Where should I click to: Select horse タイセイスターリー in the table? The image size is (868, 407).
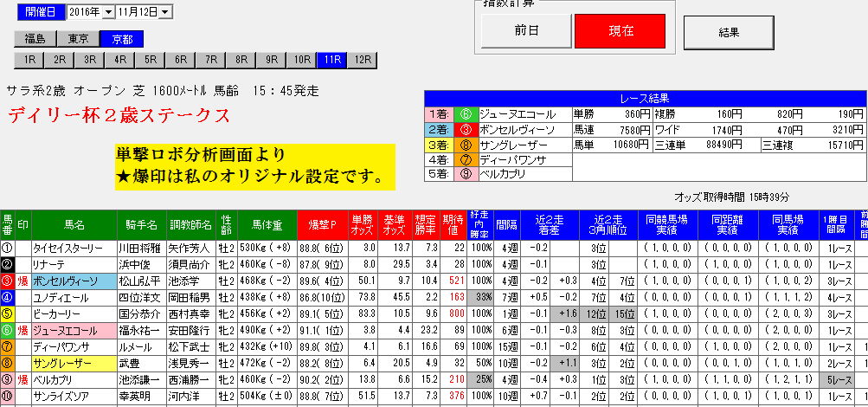74,247
